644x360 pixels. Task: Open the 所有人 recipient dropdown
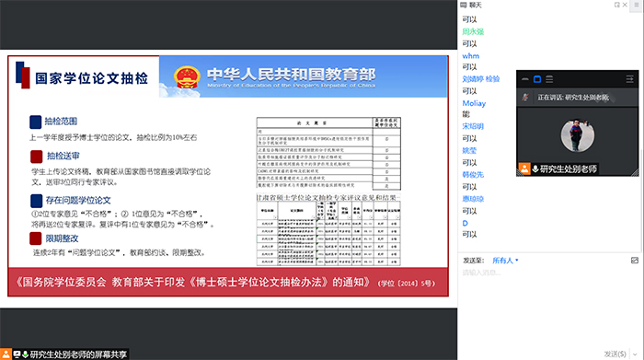tap(505, 261)
